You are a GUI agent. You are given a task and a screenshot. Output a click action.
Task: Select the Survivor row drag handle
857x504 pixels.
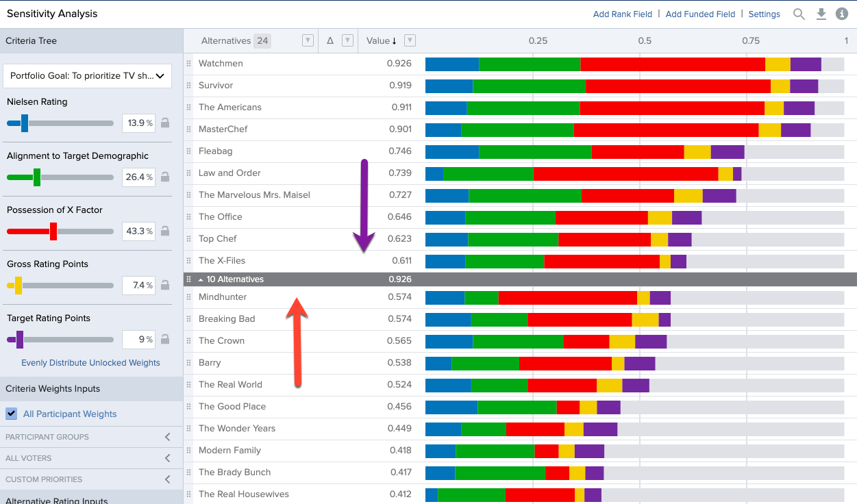188,86
